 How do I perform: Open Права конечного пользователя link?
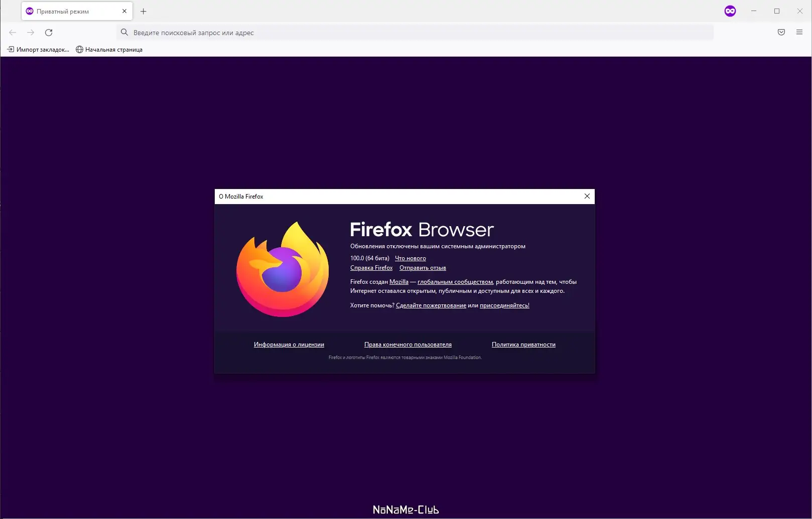point(408,344)
